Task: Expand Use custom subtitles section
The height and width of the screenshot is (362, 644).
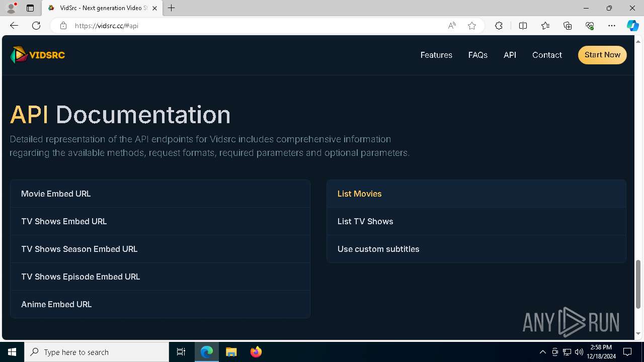Action: [476, 249]
